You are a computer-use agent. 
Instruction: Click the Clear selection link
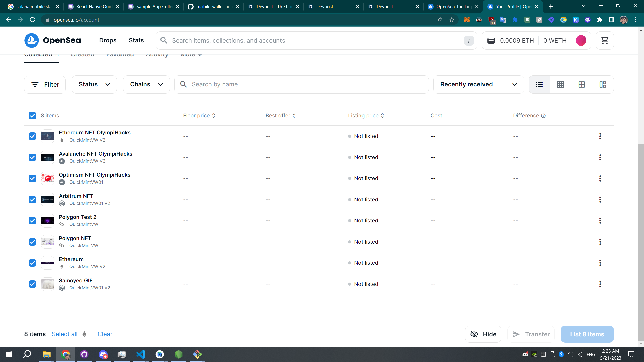[x=105, y=334]
